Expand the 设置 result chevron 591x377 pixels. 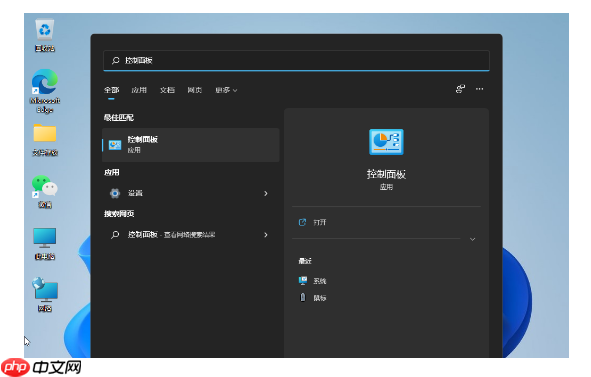point(266,193)
